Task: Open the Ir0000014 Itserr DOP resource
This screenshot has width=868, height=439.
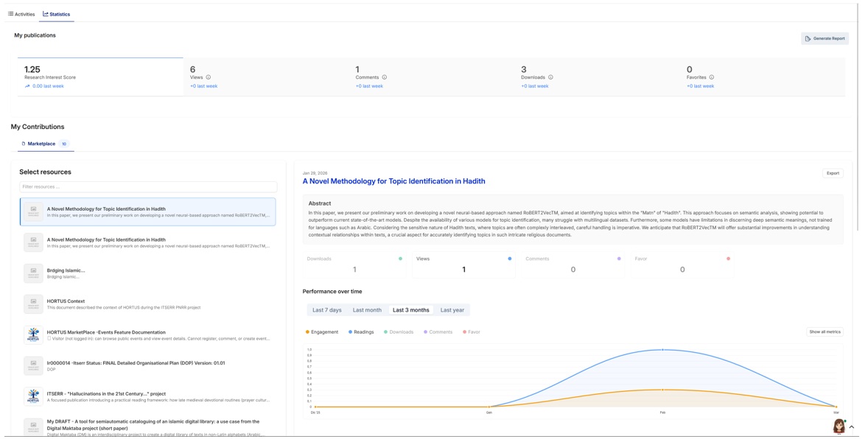Action: (x=148, y=366)
